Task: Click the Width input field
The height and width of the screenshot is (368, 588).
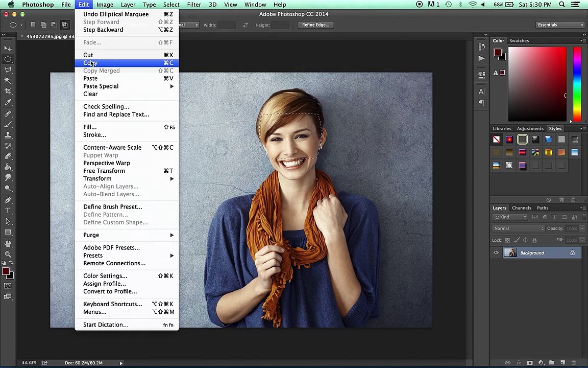Action: click(x=227, y=25)
